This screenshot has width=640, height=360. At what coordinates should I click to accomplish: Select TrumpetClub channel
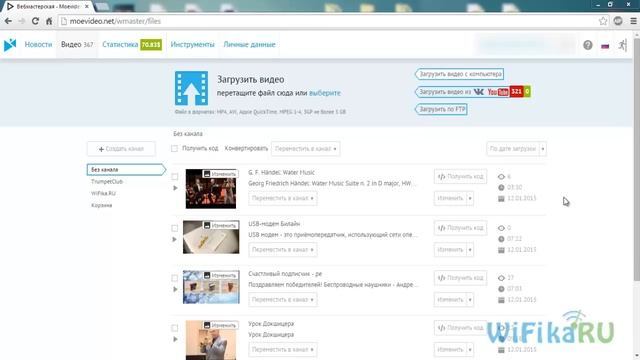pos(107,182)
